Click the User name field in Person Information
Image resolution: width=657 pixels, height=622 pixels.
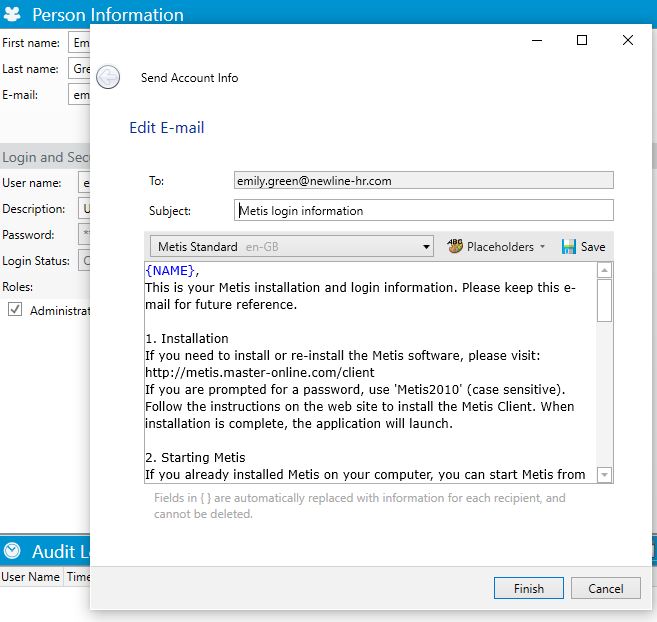(x=84, y=183)
